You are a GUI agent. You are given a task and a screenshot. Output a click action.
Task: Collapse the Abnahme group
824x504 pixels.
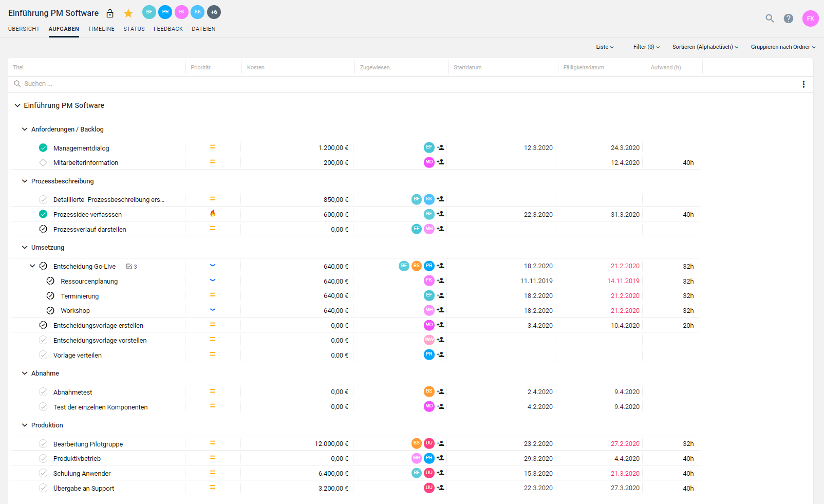tap(25, 373)
